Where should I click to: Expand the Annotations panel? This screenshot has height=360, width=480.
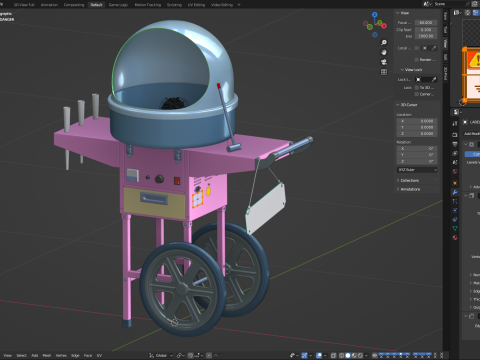[x=398, y=189]
